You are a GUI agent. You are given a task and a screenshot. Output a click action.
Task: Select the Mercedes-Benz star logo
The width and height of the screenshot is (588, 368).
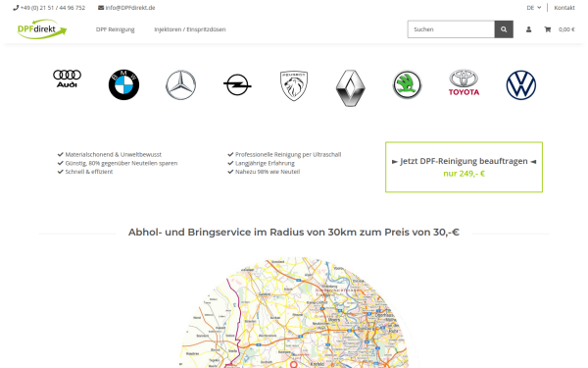(180, 84)
